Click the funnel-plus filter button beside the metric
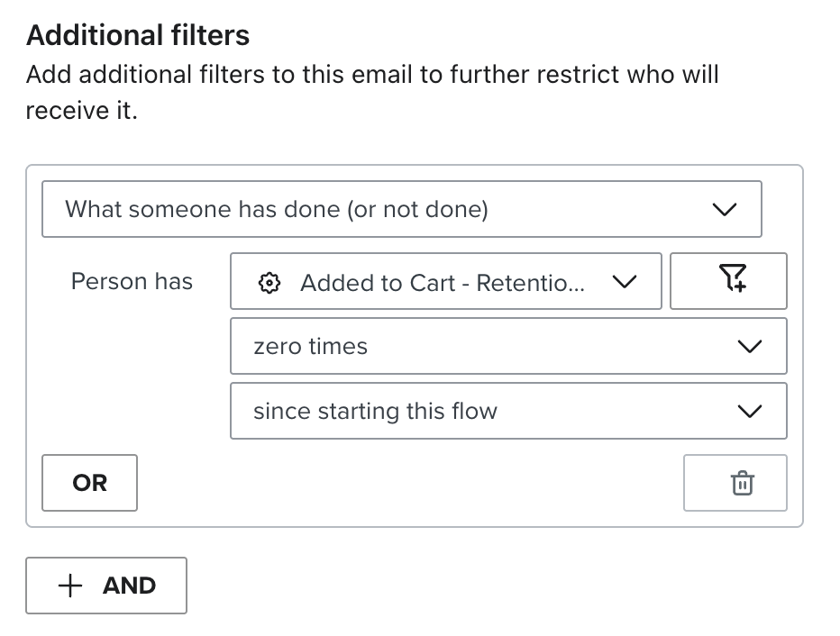This screenshot has width=840, height=636. (x=728, y=281)
